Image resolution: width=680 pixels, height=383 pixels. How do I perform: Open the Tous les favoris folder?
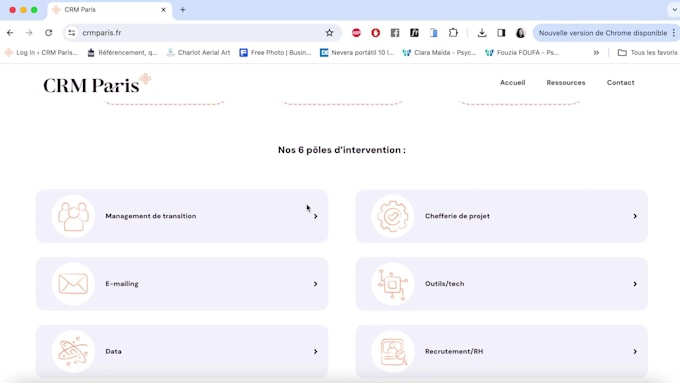(x=647, y=52)
